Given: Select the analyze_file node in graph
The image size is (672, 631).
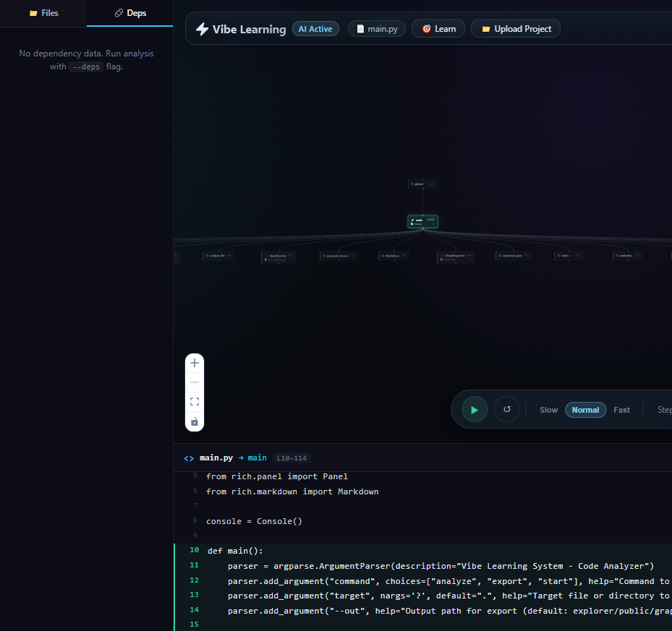Looking at the screenshot, I should (x=218, y=256).
